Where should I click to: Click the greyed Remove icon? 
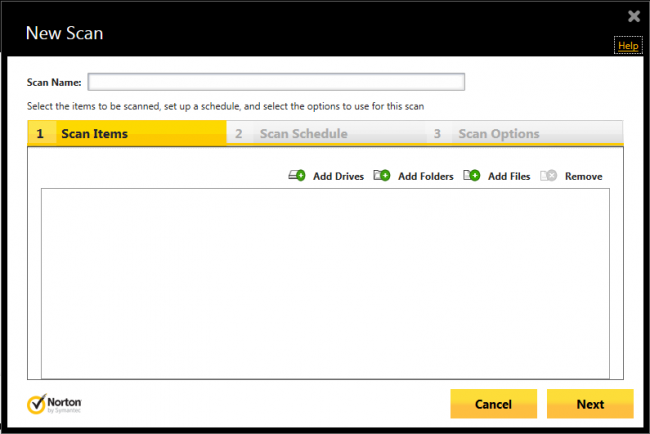[548, 176]
